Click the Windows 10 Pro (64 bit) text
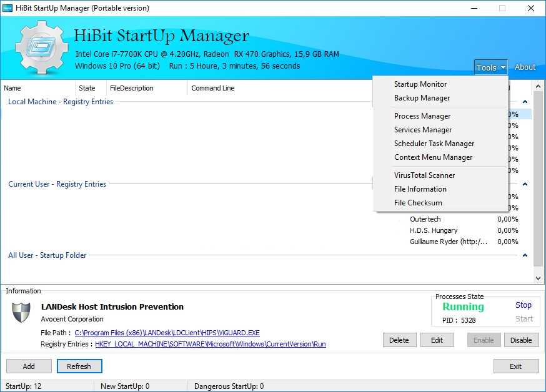Viewport: 546px width, 392px height. point(117,66)
